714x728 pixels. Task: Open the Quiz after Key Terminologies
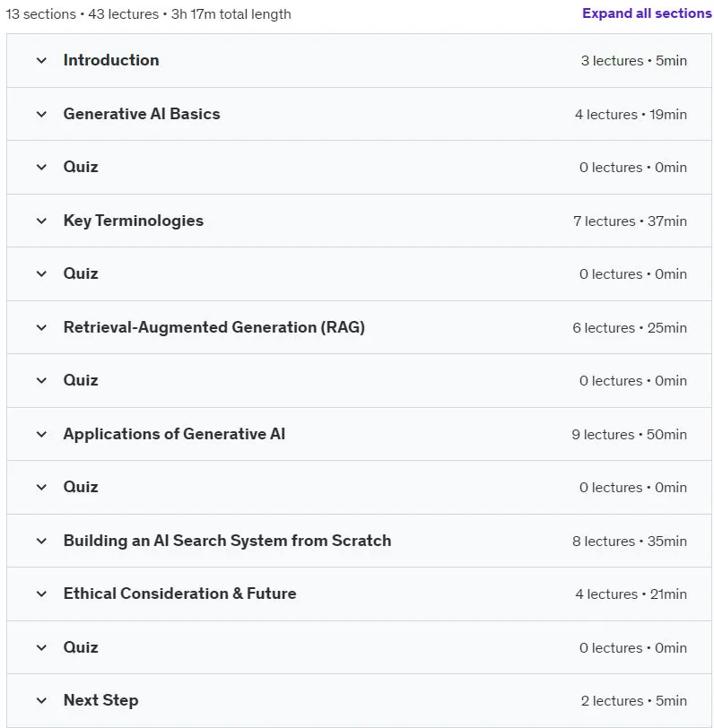tap(81, 274)
